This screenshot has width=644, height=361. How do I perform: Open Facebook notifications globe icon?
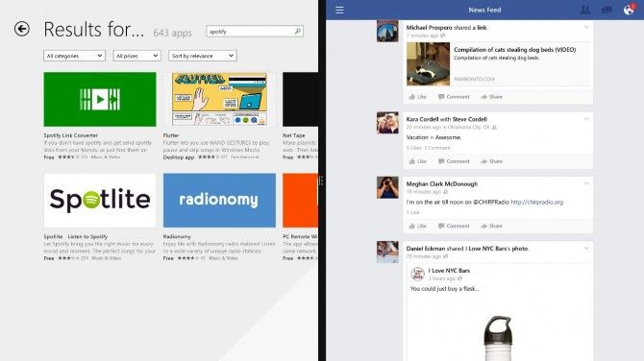[x=629, y=10]
